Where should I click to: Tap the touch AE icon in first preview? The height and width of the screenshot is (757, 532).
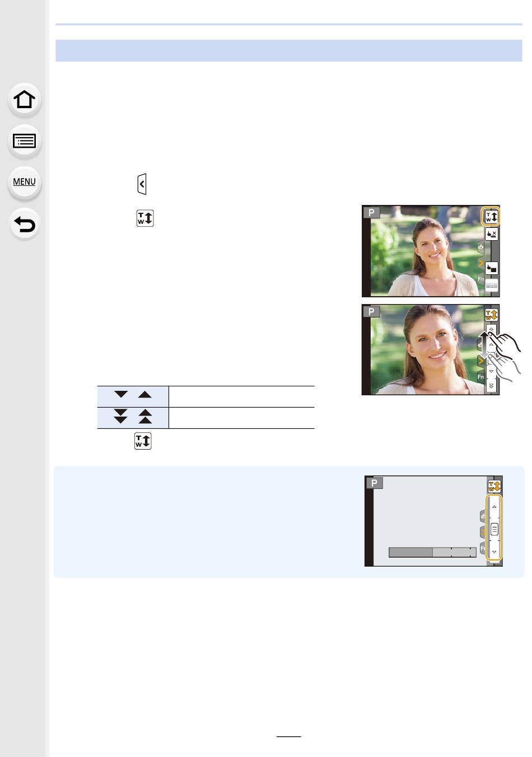click(491, 268)
